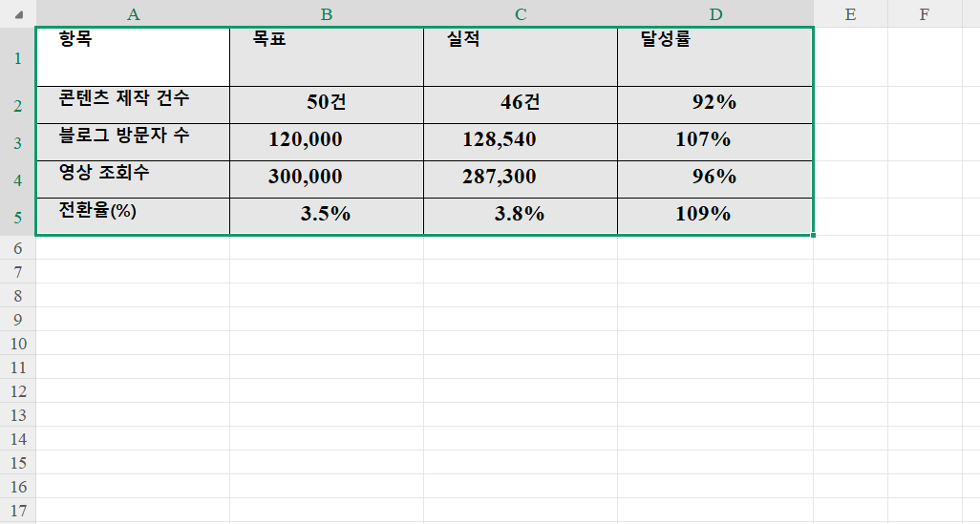
Task: Select the 50건 cell
Action: 327,105
